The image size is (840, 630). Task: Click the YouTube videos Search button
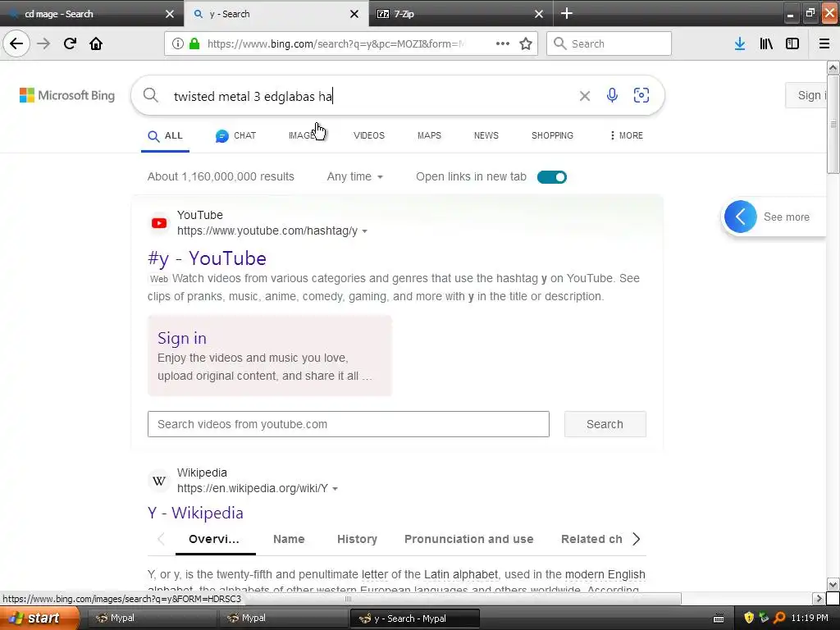(x=605, y=424)
